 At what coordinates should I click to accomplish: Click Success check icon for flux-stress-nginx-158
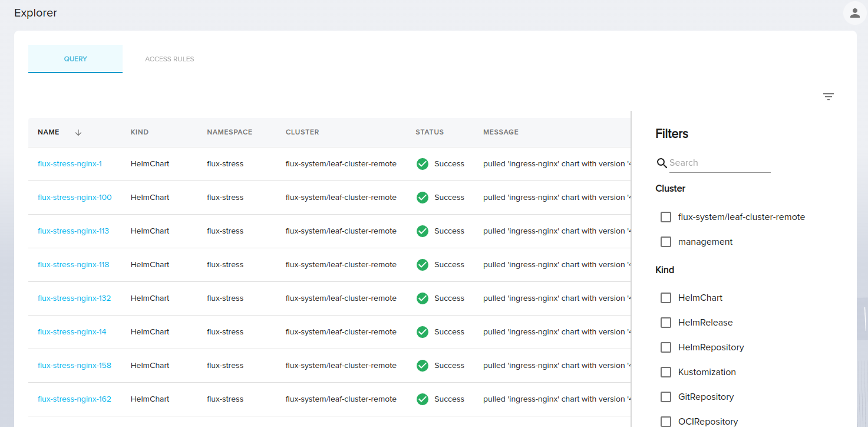point(423,366)
